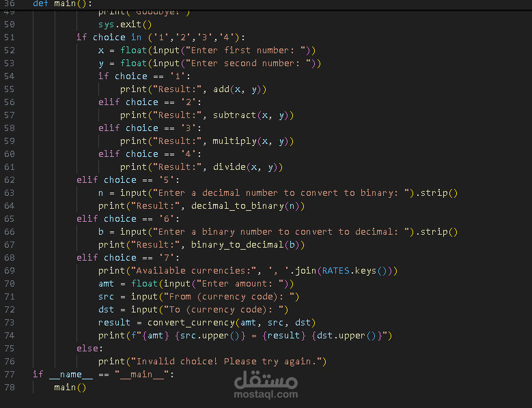Click the 'else:' keyword on line 75
532x408 pixels.
(x=89, y=349)
